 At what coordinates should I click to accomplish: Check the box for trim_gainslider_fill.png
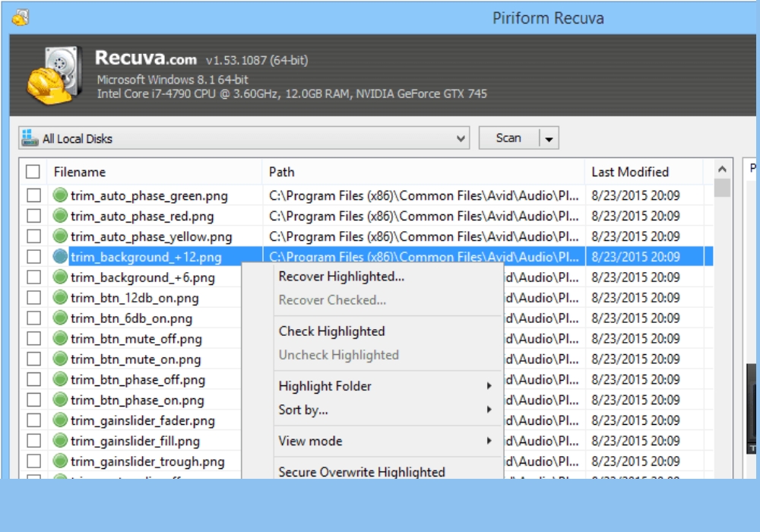coord(34,441)
